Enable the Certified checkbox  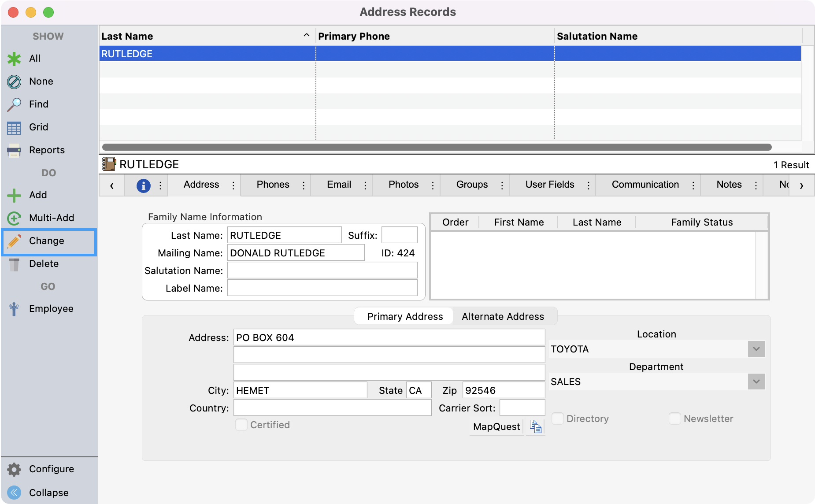[241, 425]
